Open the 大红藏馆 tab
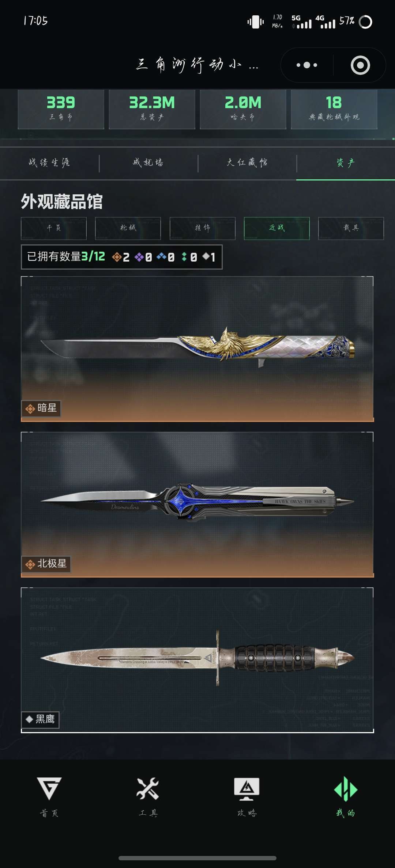Viewport: 395px width, 868px height. (247, 163)
